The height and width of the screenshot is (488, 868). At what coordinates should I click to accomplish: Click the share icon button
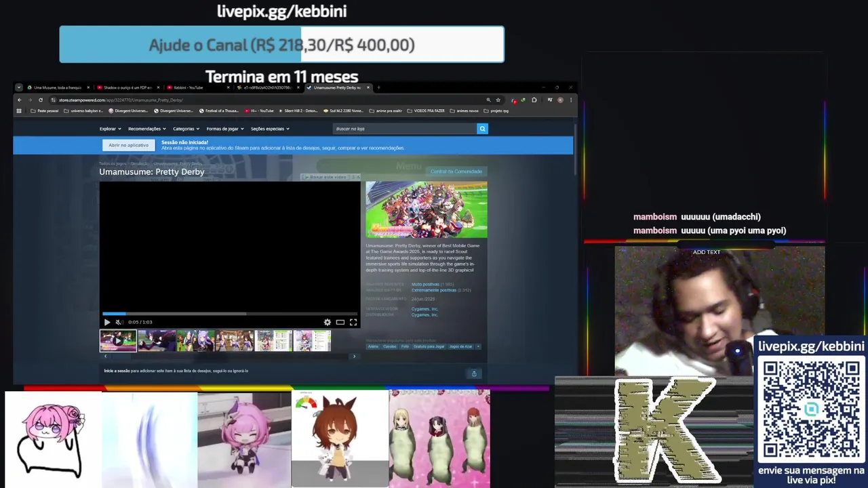tap(474, 373)
